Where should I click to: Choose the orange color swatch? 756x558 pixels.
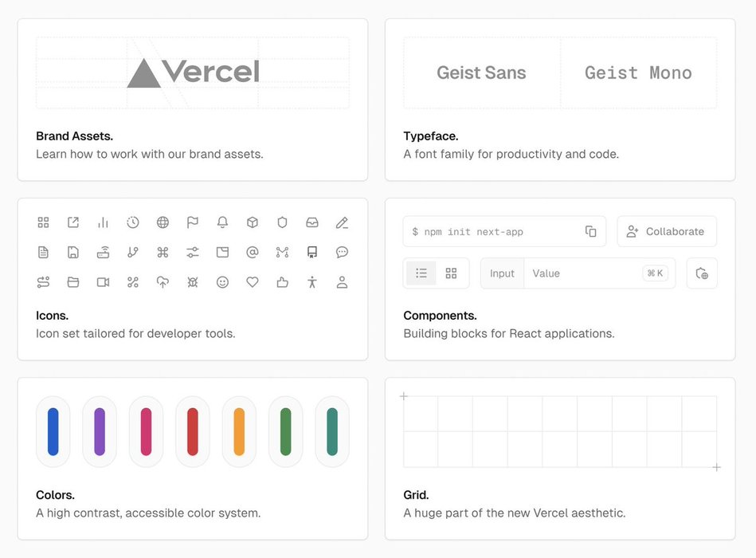point(239,431)
